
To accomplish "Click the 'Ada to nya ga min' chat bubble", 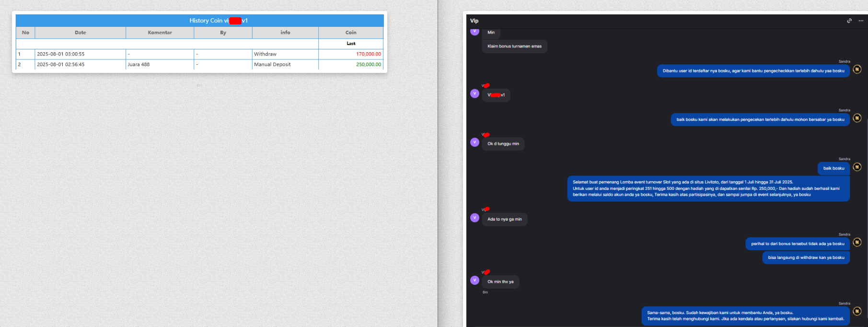I will tap(504, 219).
